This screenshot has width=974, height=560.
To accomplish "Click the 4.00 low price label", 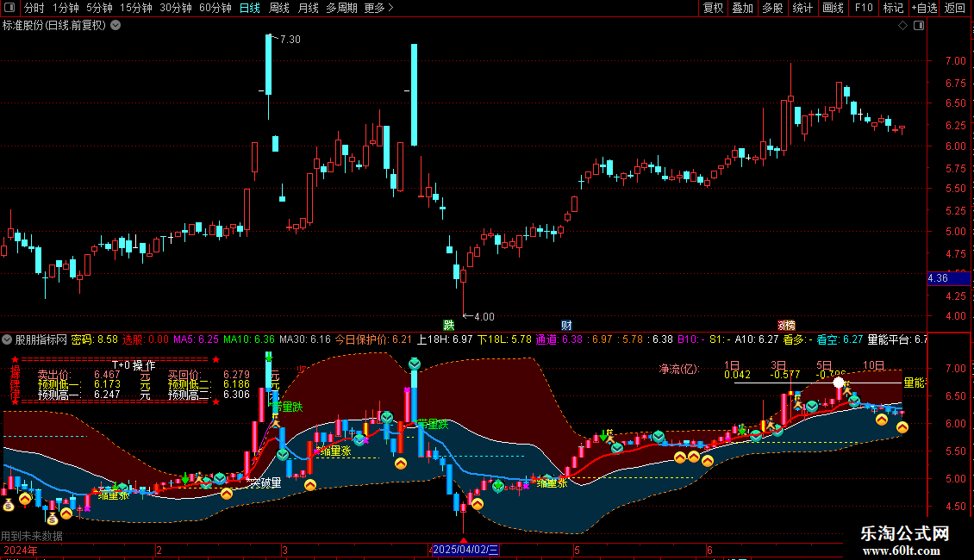I will pyautogui.click(x=484, y=317).
